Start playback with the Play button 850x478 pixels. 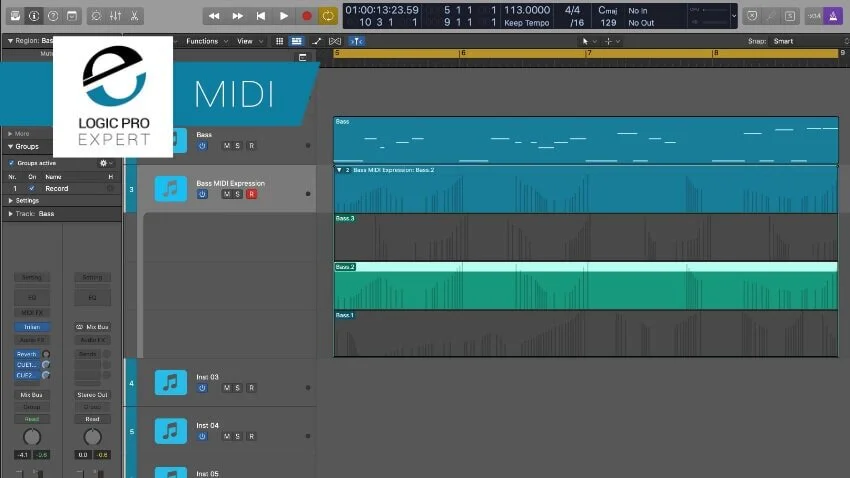point(284,16)
